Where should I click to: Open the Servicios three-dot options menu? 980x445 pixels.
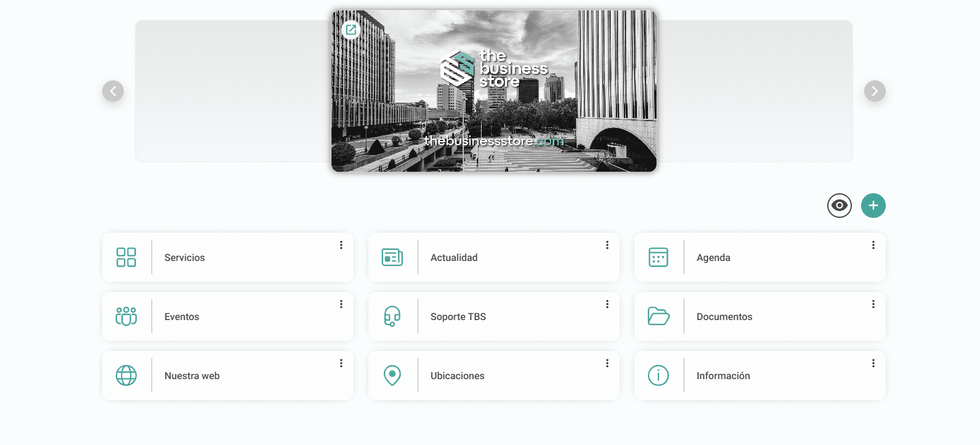tap(341, 245)
